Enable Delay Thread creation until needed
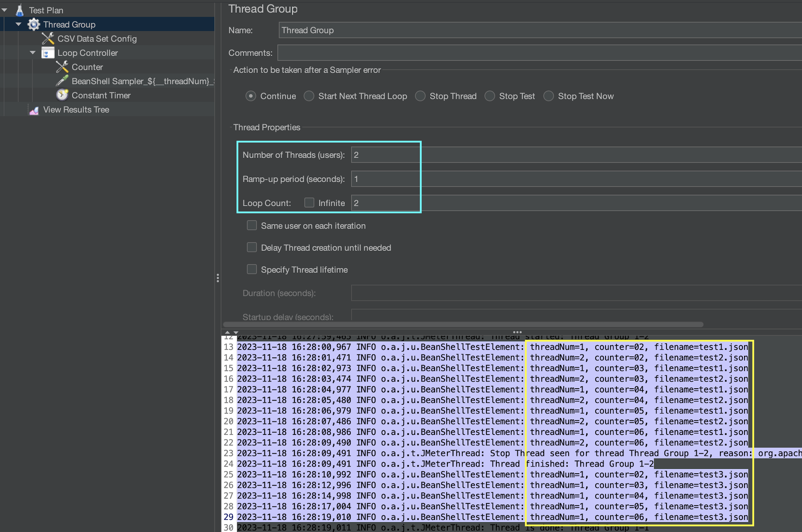The height and width of the screenshot is (532, 802). 252,247
